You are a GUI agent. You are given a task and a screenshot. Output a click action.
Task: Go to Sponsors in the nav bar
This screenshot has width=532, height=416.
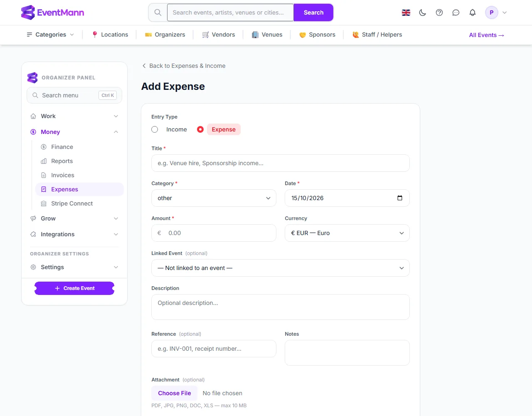tap(317, 35)
